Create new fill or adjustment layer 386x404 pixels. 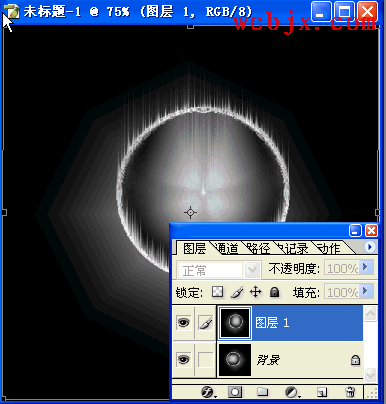click(292, 392)
